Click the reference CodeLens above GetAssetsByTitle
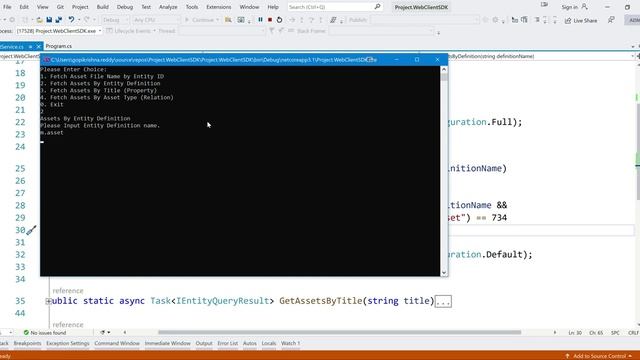Screen dimensions: 640x360 (68, 291)
